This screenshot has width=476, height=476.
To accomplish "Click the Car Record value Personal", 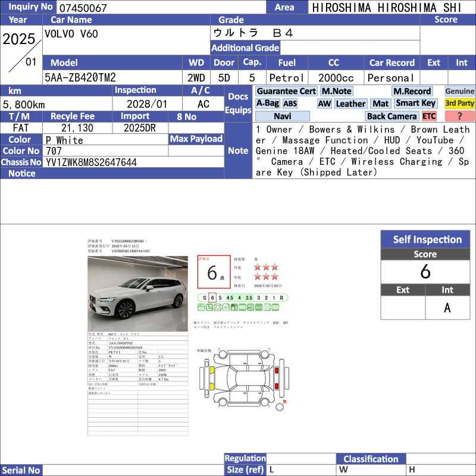I will 391,78.
